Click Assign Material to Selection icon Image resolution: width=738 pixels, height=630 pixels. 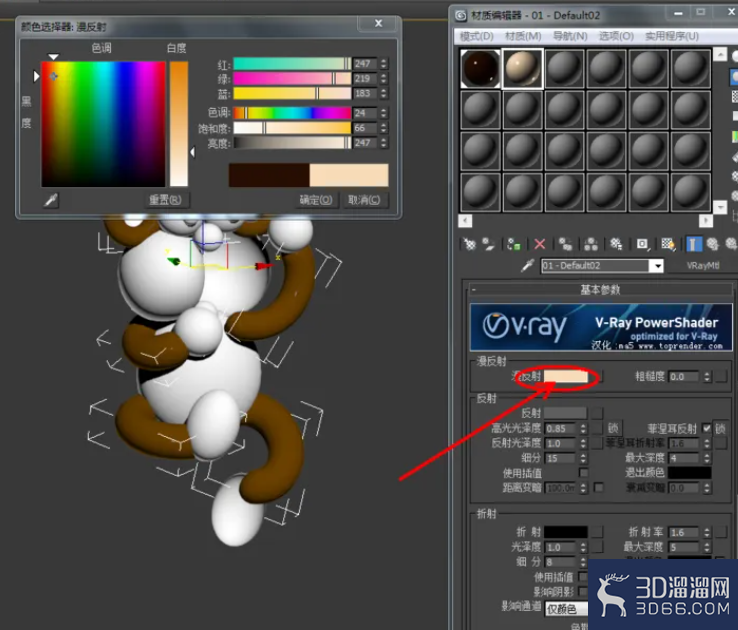(514, 244)
